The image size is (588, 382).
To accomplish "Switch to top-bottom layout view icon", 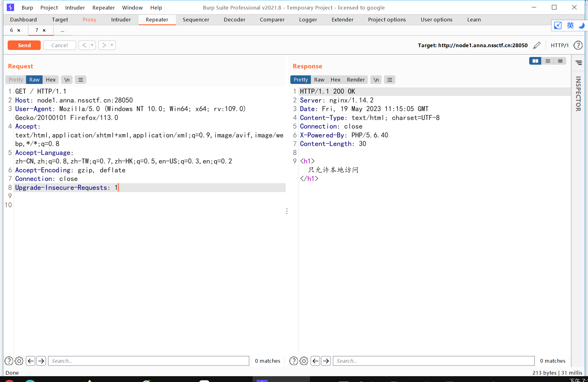I will click(x=548, y=61).
